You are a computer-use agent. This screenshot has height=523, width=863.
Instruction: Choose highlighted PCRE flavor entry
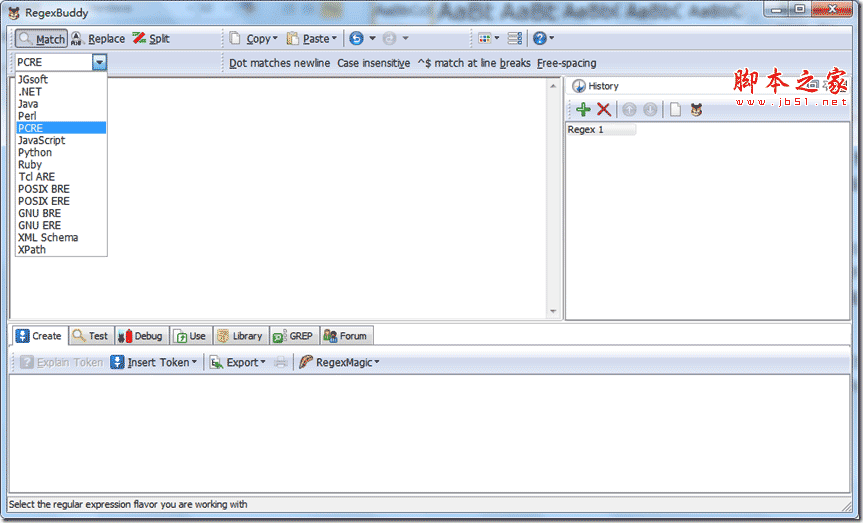click(x=61, y=128)
